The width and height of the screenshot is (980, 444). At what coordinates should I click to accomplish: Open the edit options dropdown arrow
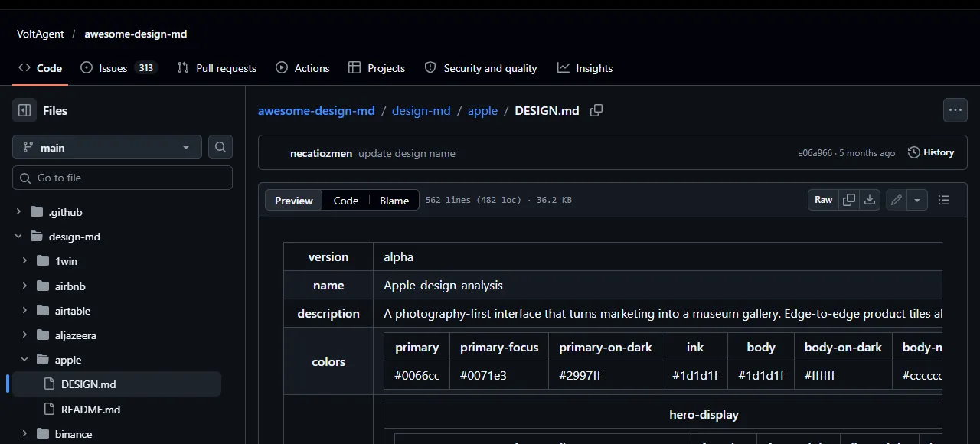917,200
